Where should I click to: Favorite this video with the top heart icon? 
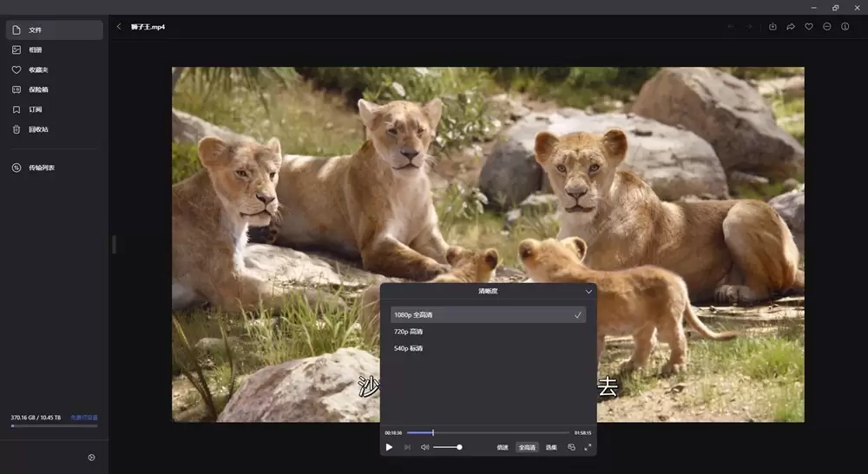point(809,27)
